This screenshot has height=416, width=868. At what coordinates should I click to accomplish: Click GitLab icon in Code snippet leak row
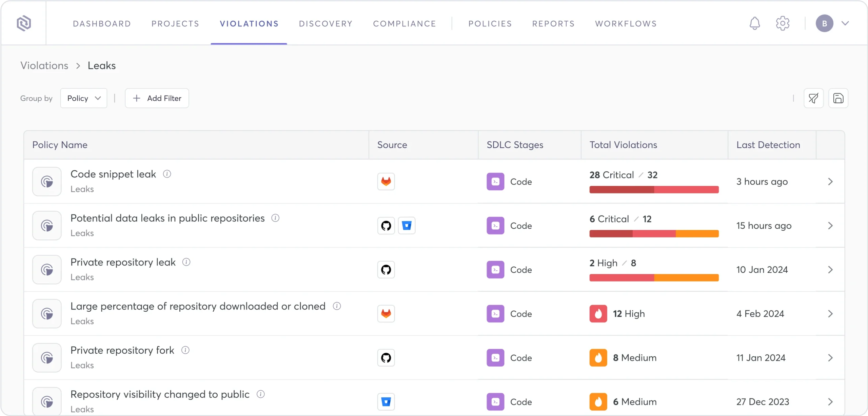coord(386,182)
